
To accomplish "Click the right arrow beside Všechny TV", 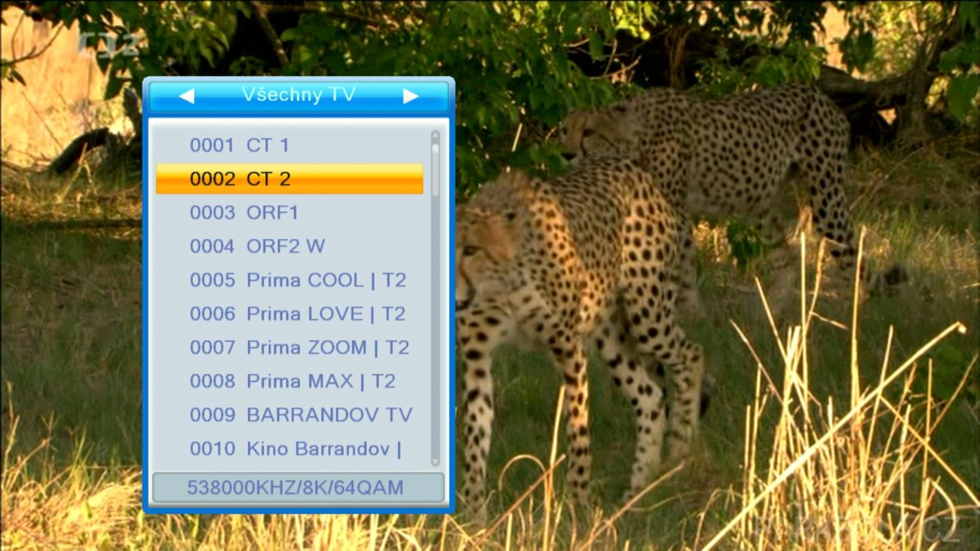I will click(410, 96).
